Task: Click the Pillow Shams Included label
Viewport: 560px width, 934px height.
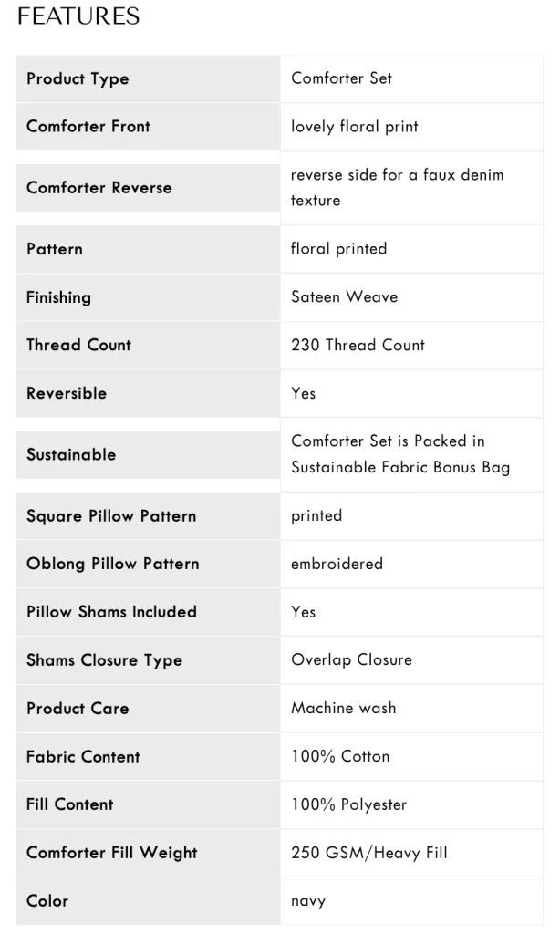Action: pyautogui.click(x=111, y=612)
